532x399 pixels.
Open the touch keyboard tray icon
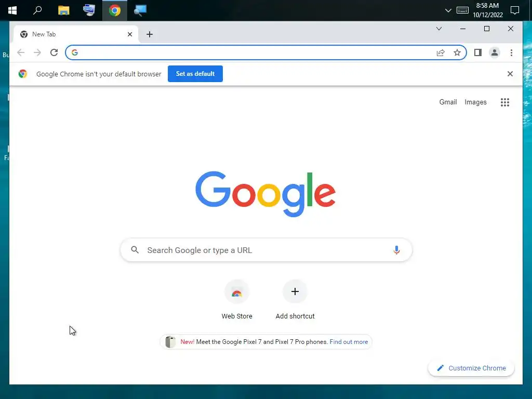[462, 10]
